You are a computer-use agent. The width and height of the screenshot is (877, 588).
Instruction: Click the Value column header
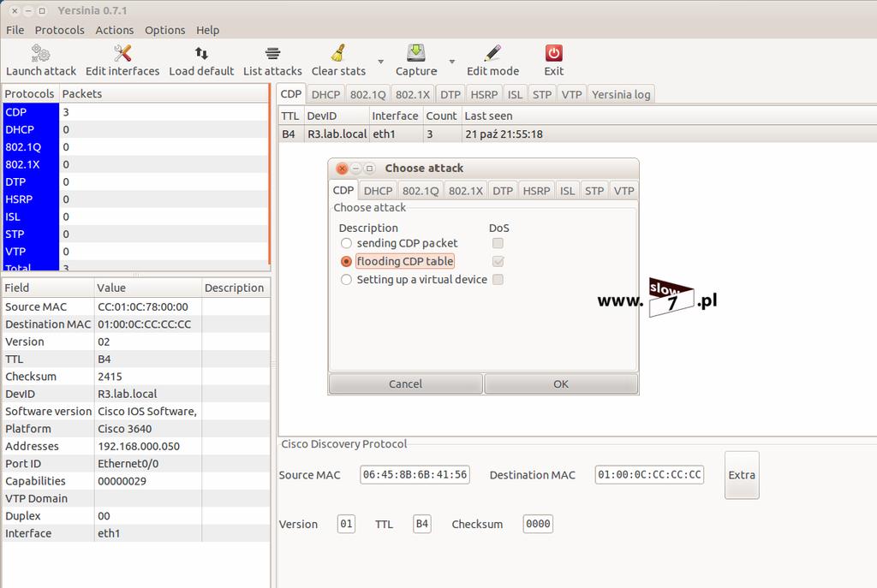tap(147, 288)
